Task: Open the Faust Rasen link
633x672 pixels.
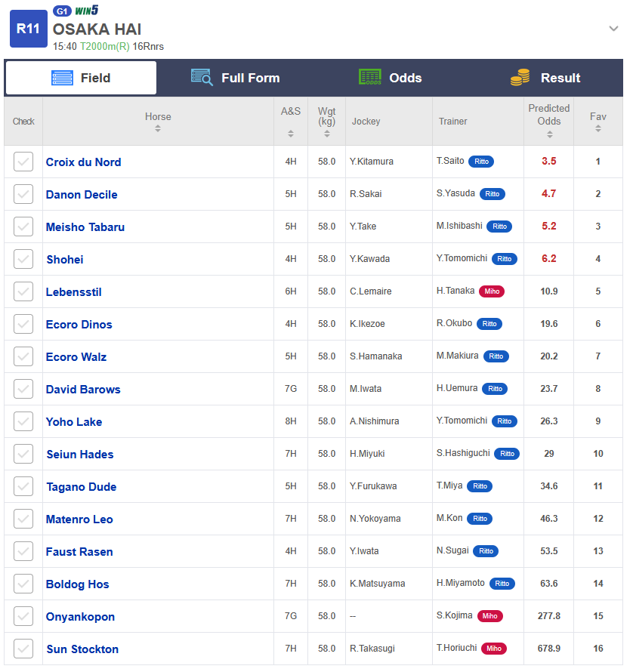Action: click(79, 552)
